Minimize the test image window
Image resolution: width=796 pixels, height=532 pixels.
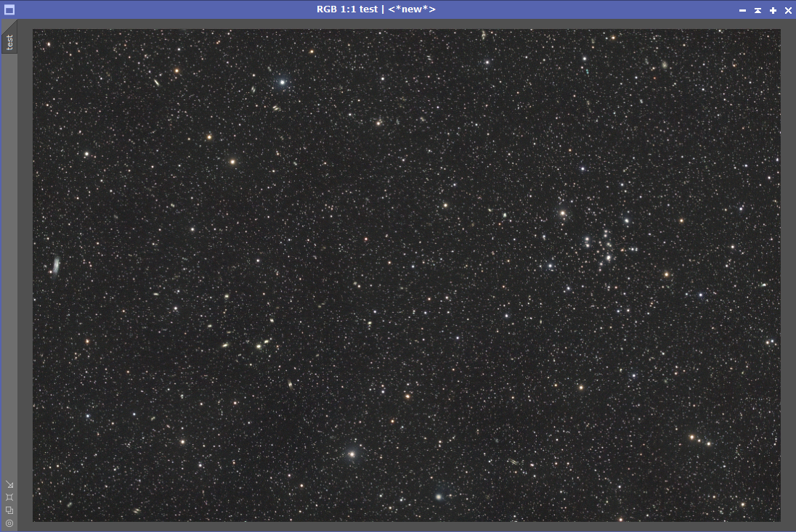coord(742,10)
